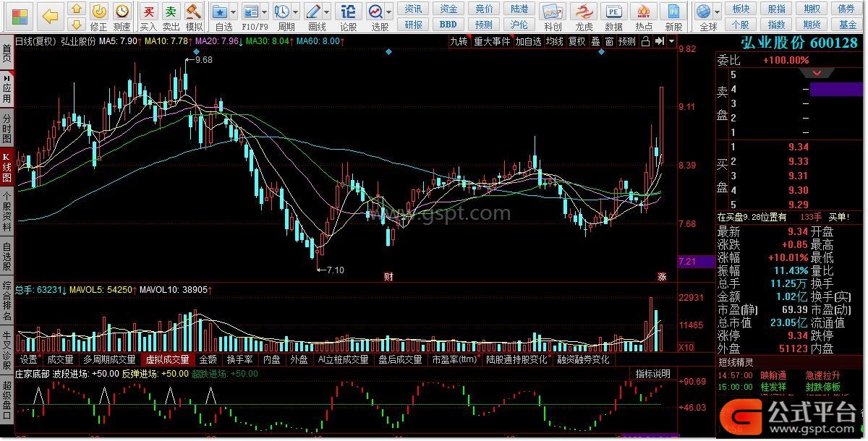Click the purple 7.21 price label
Image resolution: width=868 pixels, height=441 pixels.
(x=696, y=262)
